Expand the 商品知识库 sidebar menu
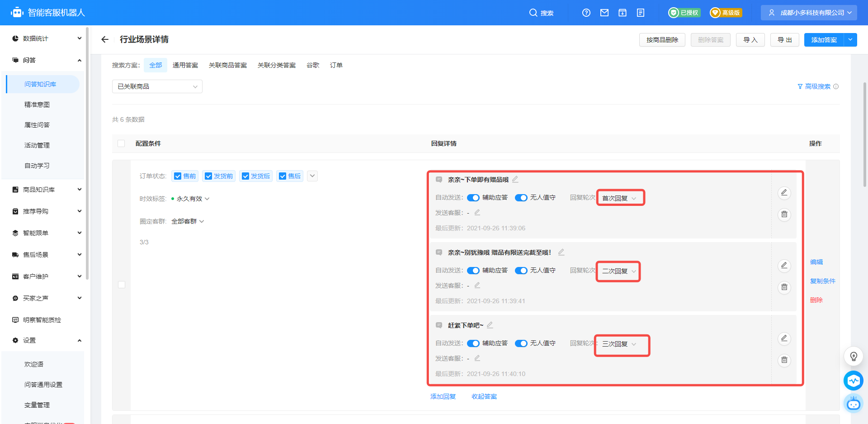Image resolution: width=868 pixels, height=424 pixels. pos(47,190)
